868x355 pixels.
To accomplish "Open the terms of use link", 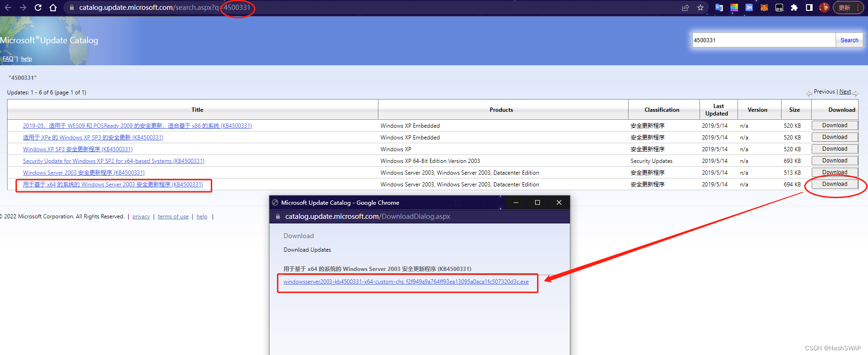I will tap(173, 216).
